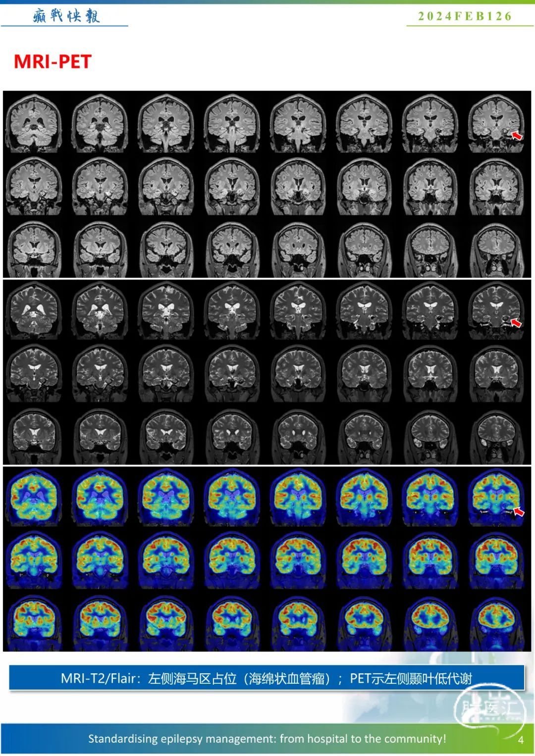The height and width of the screenshot is (756, 535).
Task: Click the footer text 'Standardising epilepsy management'
Action: 267,739
